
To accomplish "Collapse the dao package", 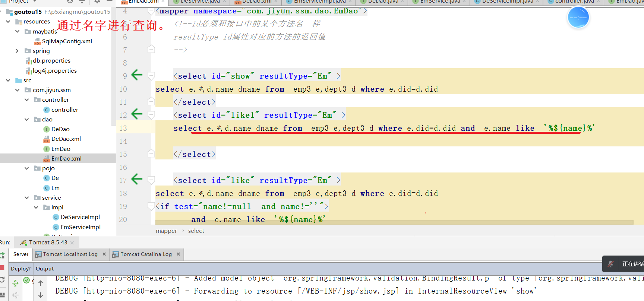I will (26, 119).
